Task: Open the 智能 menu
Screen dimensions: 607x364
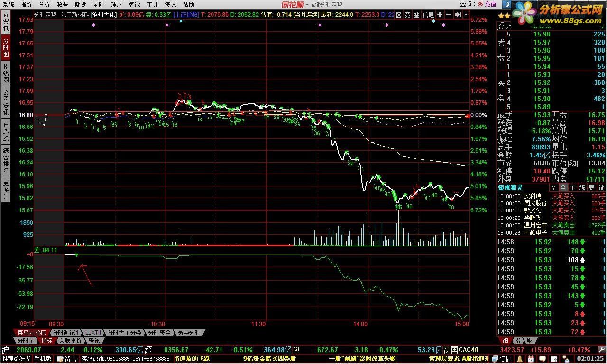Action: (134, 4)
